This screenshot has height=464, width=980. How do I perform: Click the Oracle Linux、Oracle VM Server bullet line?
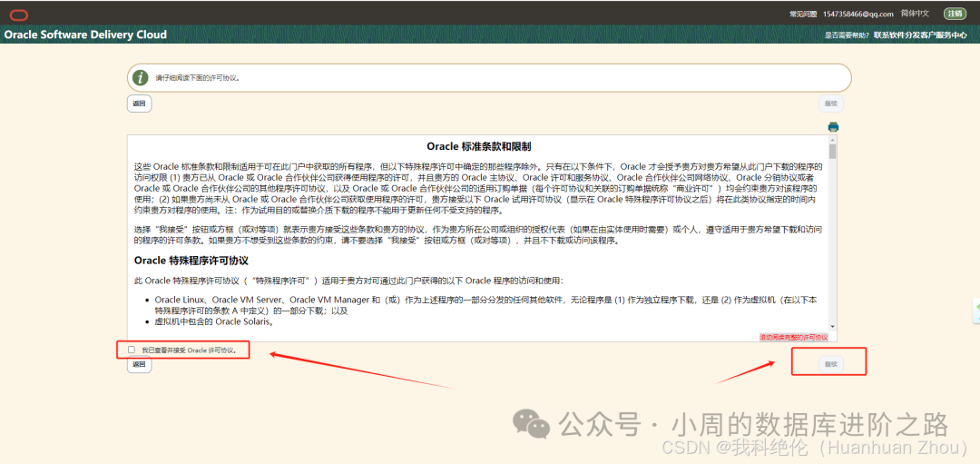(485, 305)
